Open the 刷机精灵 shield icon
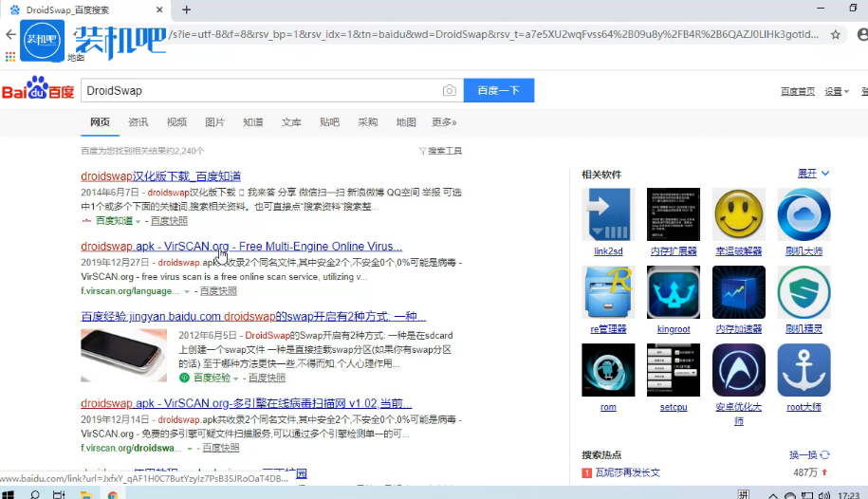This screenshot has width=868, height=499. 803,292
